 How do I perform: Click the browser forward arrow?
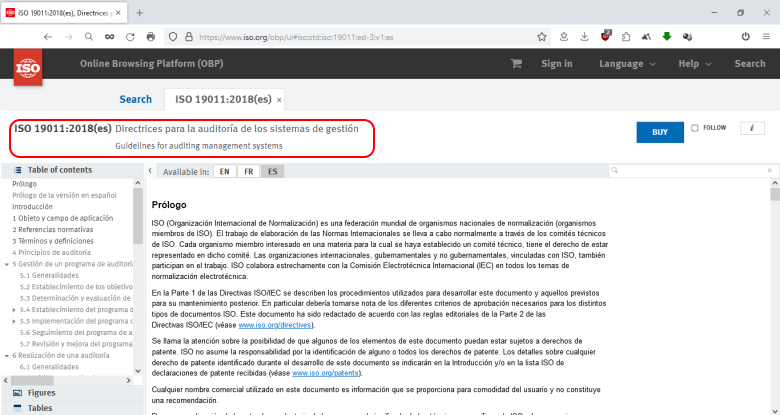(68, 37)
